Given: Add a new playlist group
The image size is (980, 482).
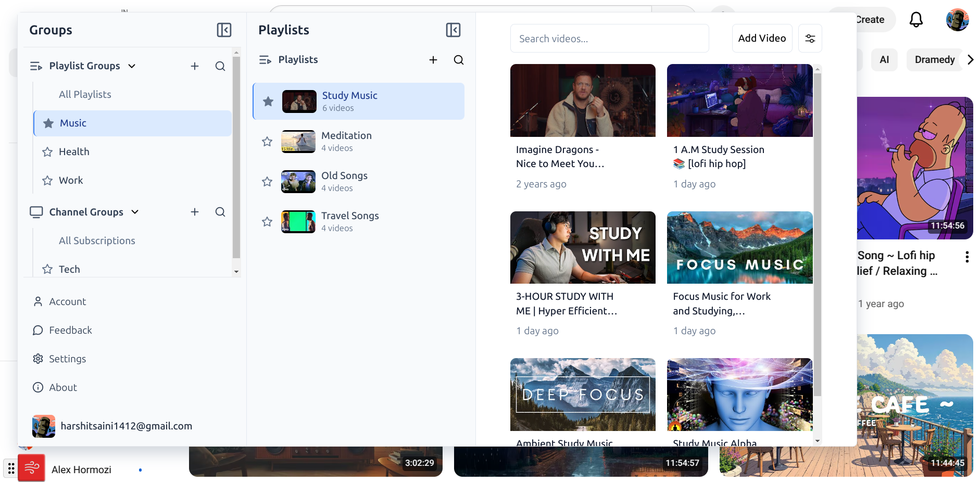Looking at the screenshot, I should point(195,66).
